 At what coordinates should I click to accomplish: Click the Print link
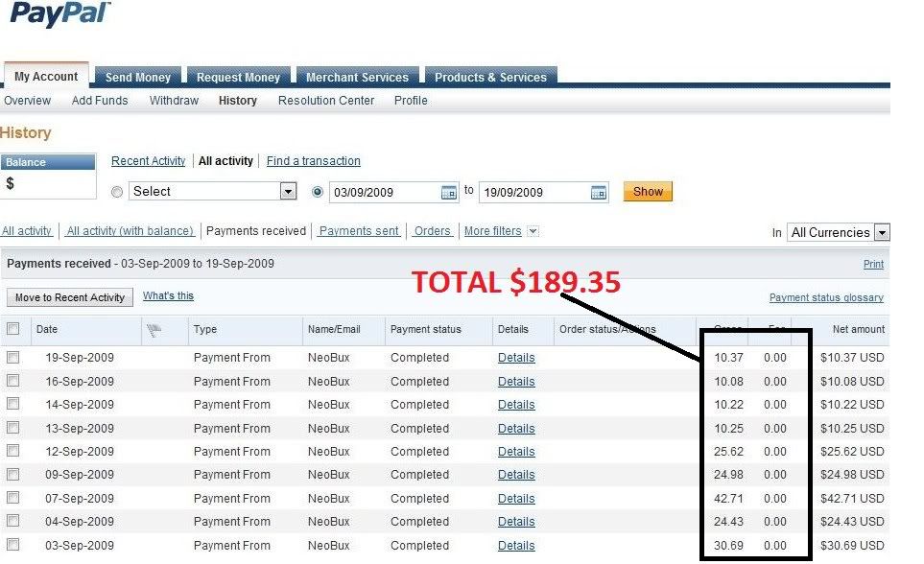point(873,264)
